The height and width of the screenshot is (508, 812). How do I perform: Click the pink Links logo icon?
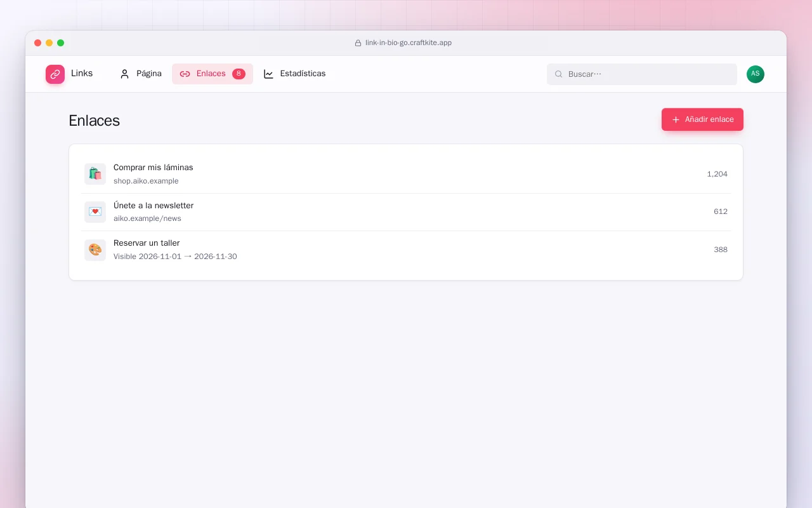[x=55, y=74]
